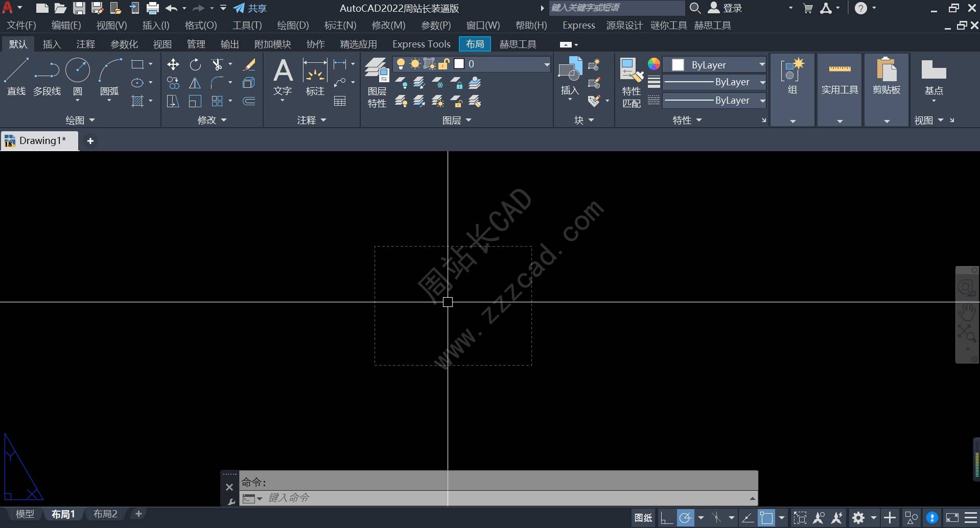The width and height of the screenshot is (980, 528).
Task: Click the 特性匹配 match properties icon
Action: coord(631,83)
